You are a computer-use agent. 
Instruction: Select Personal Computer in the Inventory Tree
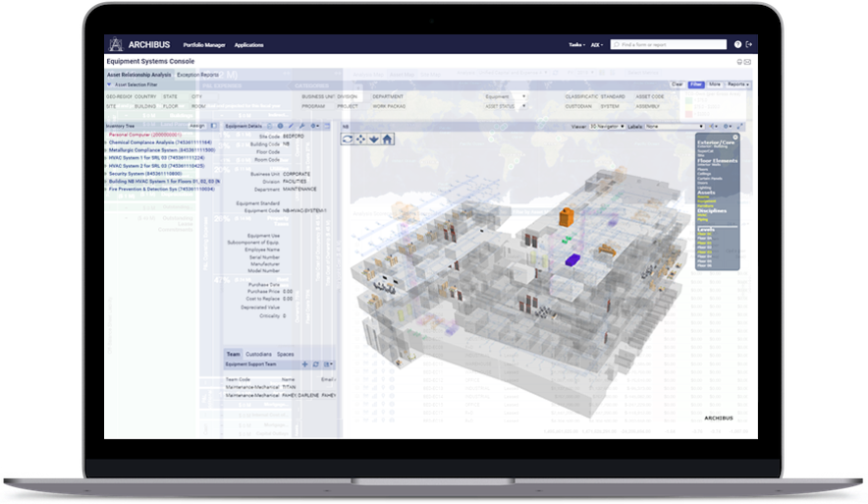coord(145,135)
